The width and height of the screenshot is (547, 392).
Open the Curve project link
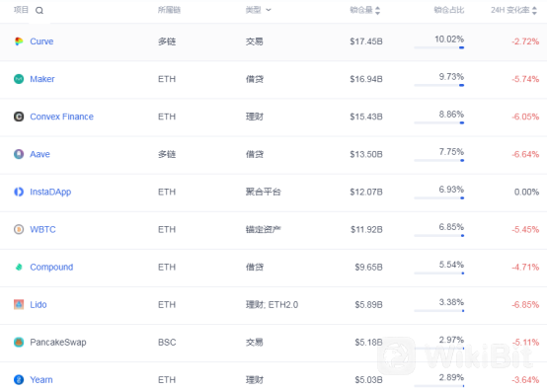pos(41,41)
